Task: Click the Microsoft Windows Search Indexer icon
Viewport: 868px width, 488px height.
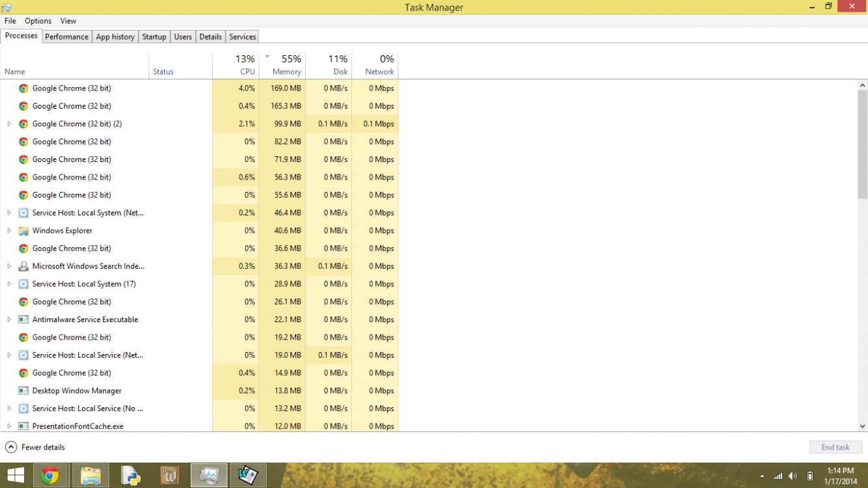Action: [23, 267]
